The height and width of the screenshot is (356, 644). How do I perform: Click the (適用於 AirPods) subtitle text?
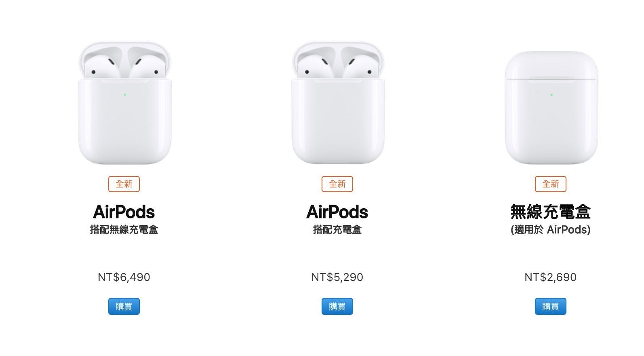click(x=551, y=230)
